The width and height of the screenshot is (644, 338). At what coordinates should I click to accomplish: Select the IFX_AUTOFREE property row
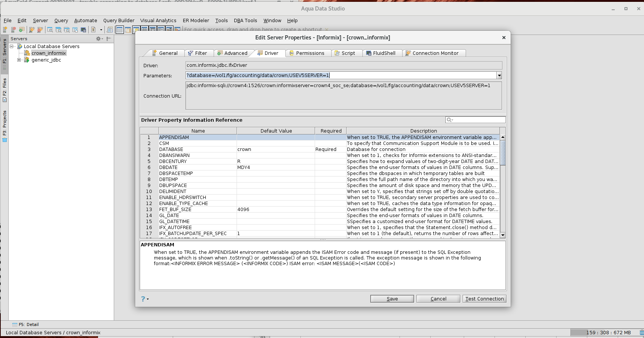click(320, 228)
